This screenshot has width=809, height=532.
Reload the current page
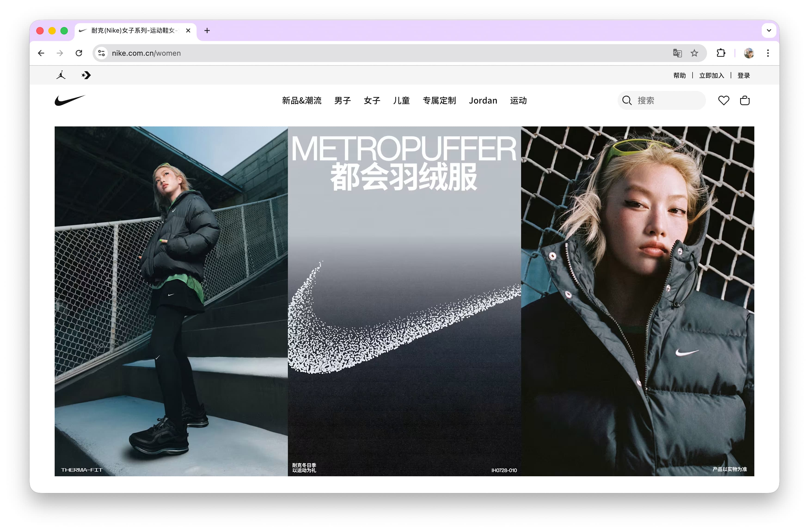tap(79, 53)
